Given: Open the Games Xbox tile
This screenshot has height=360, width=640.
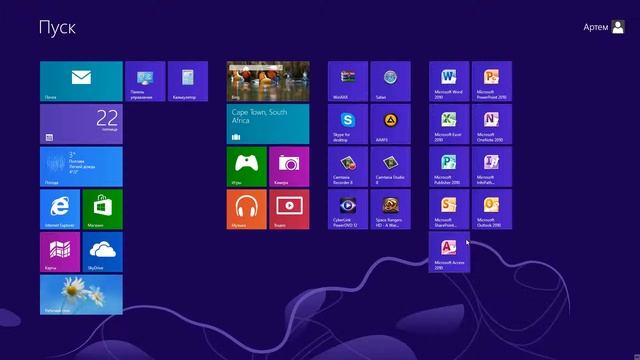Looking at the screenshot, I should (x=247, y=167).
